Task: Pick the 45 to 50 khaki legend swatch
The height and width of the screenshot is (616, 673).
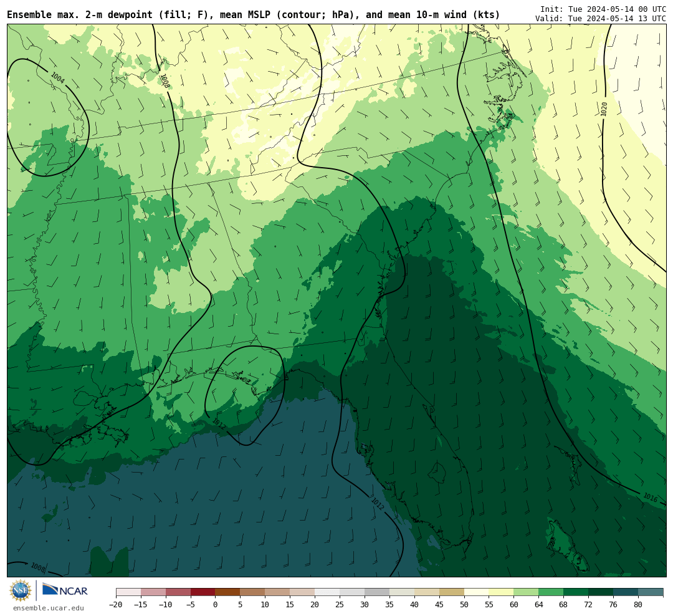Action: point(452,592)
